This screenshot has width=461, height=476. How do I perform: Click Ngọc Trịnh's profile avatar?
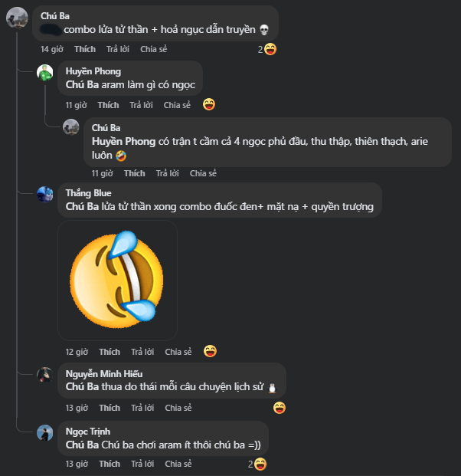(45, 432)
